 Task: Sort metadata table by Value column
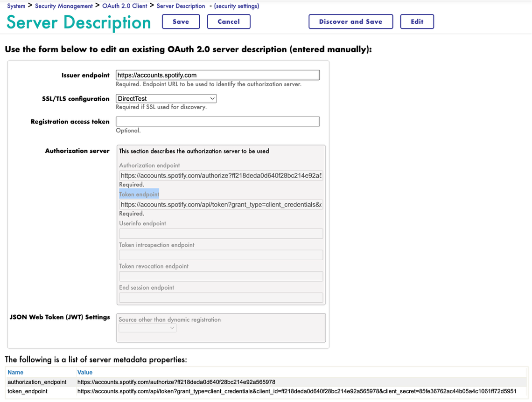coord(85,372)
